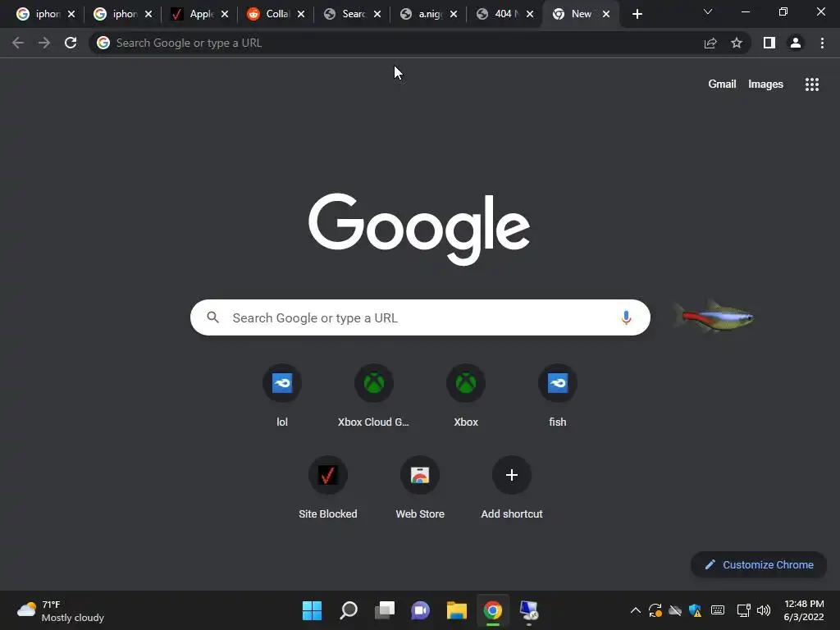Open the weather widget on taskbar
This screenshot has height=630, width=840.
click(61, 610)
